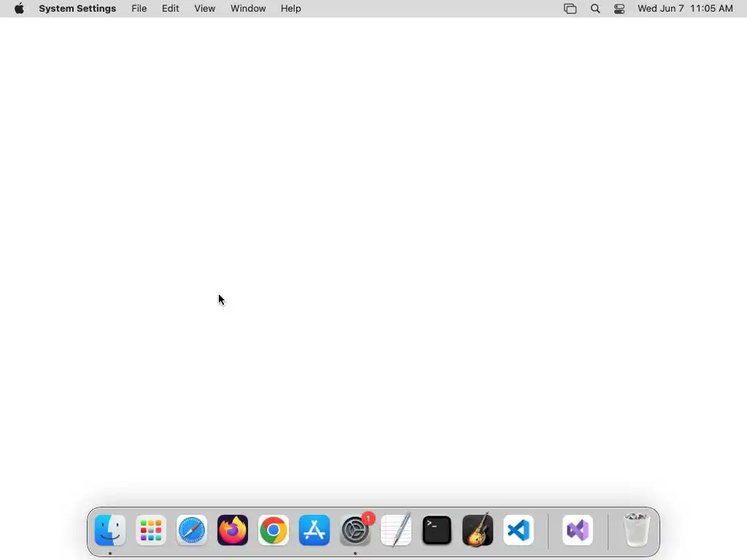Viewport: 747px width, 560px height.
Task: Open the Edit menu
Action: 170,9
